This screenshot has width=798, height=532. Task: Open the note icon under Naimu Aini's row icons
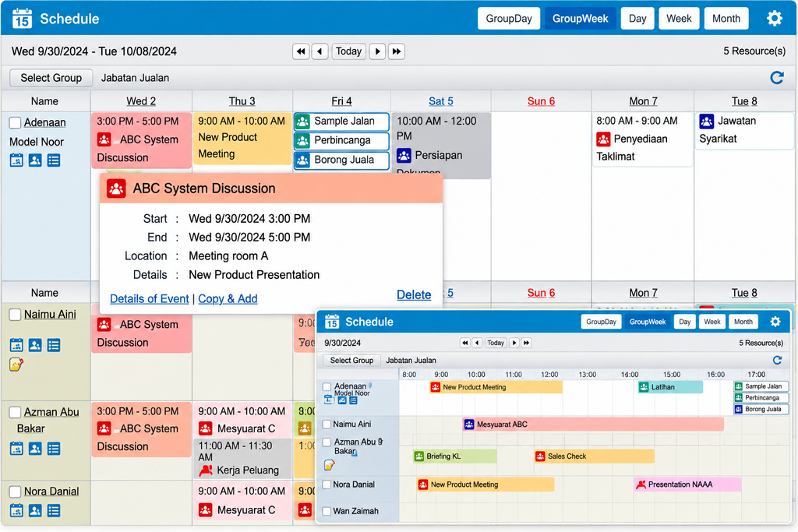point(16,365)
